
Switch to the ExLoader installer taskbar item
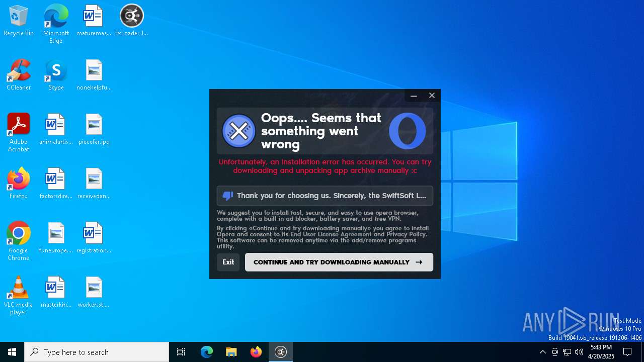coord(281,352)
